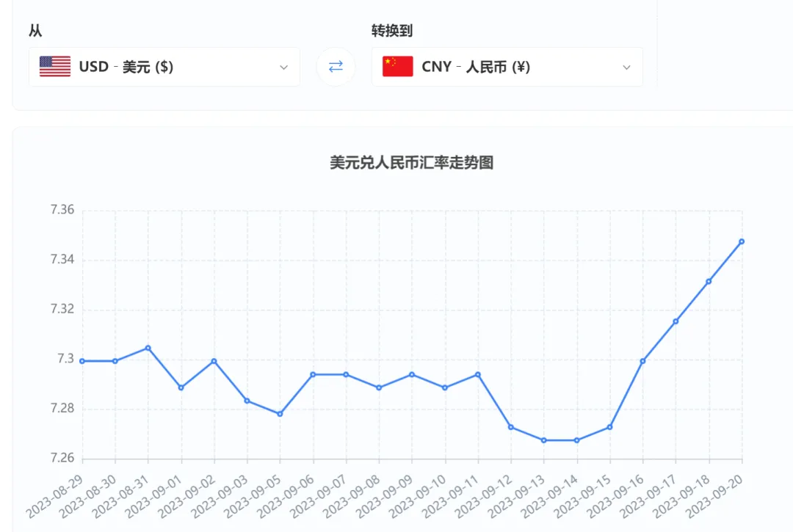Open the USD source currency dropdown
This screenshot has width=793, height=532.
click(164, 67)
